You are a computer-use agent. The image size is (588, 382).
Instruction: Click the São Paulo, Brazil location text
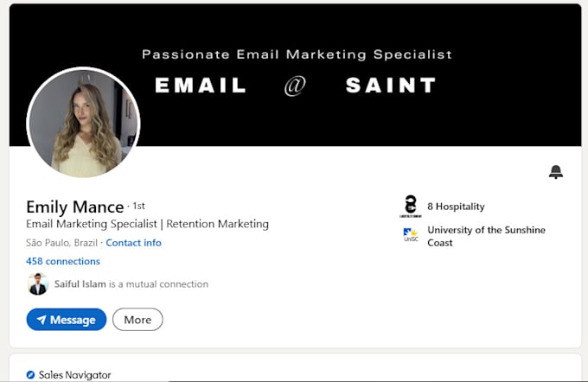[x=61, y=243]
